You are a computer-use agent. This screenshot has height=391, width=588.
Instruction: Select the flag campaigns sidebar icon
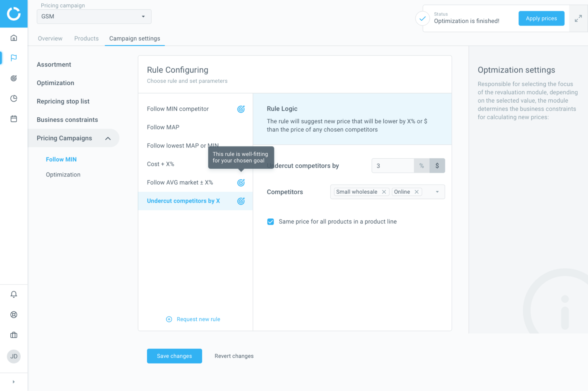[x=14, y=58]
